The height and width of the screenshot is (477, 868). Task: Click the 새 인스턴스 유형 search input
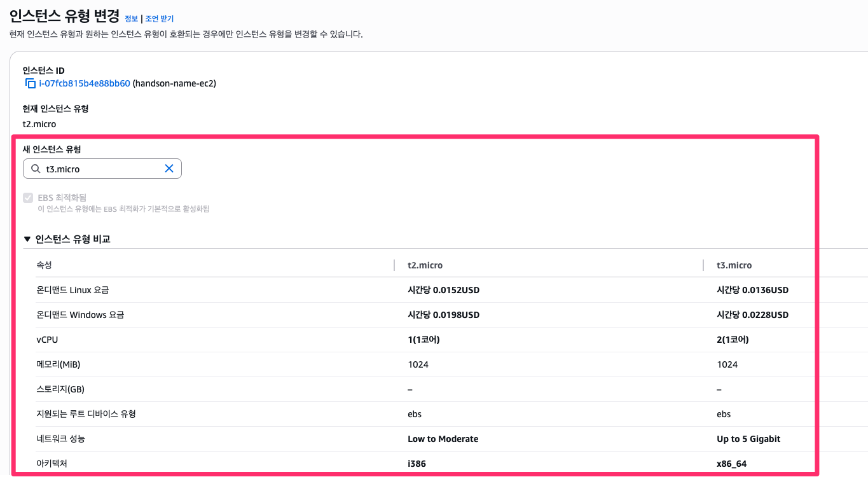pos(102,169)
